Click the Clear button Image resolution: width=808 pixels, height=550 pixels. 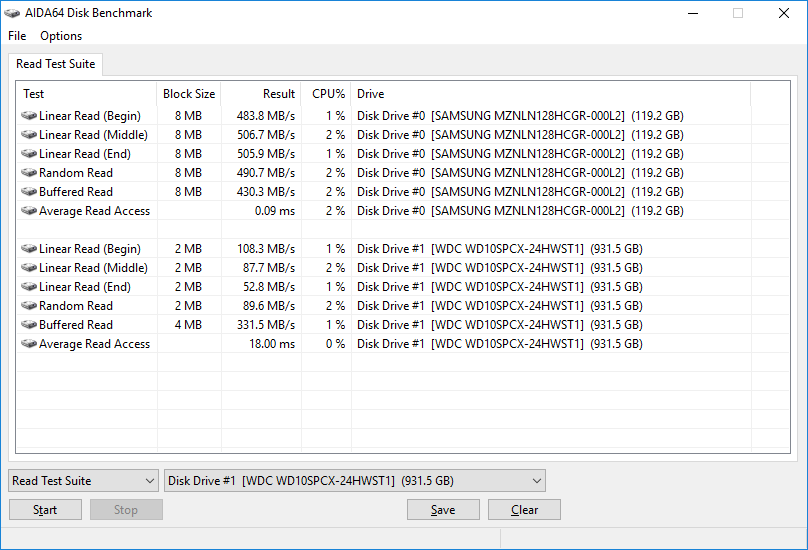524,510
